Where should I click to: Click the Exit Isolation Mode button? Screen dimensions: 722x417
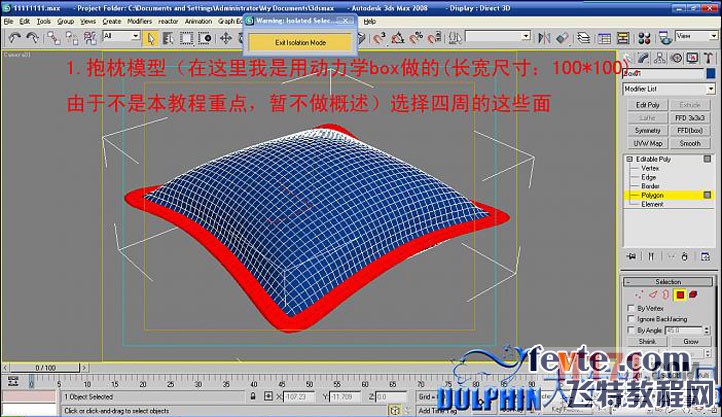click(x=300, y=42)
